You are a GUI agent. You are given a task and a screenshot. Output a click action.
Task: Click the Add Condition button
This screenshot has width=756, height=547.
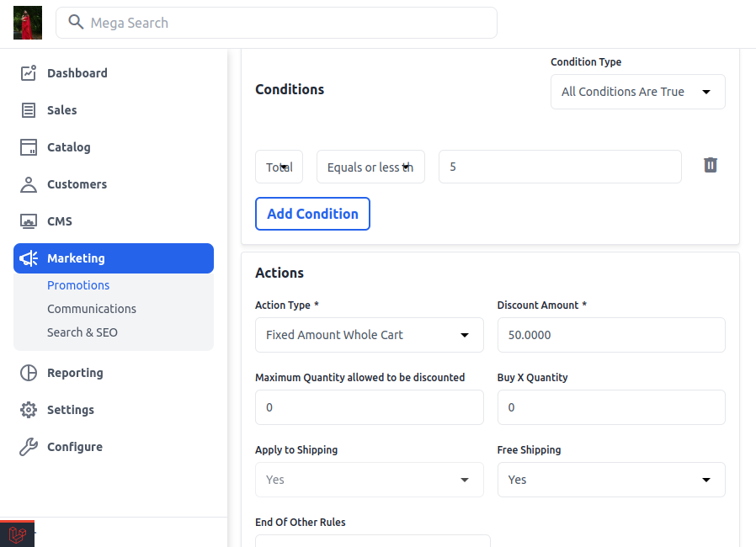[x=312, y=214]
